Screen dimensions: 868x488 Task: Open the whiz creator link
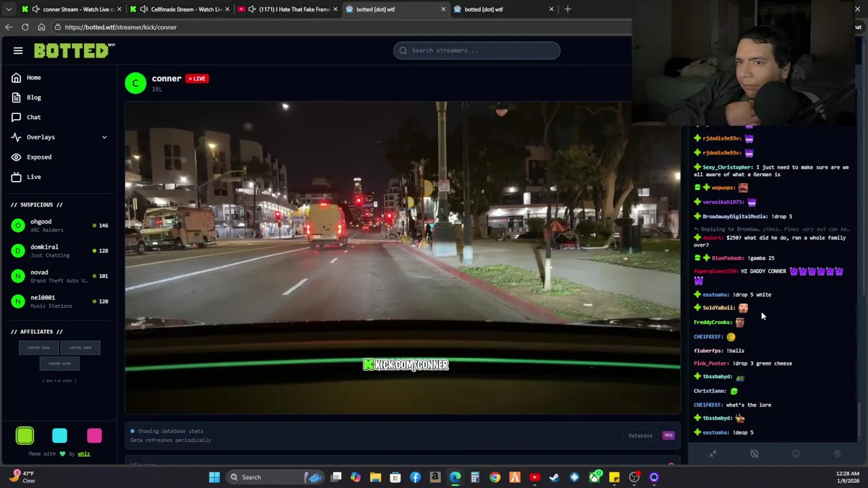tap(83, 454)
